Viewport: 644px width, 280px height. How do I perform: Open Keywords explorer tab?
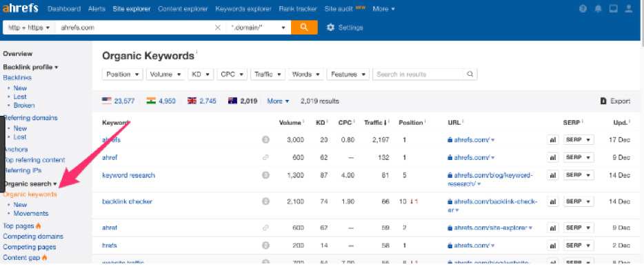coord(243,9)
